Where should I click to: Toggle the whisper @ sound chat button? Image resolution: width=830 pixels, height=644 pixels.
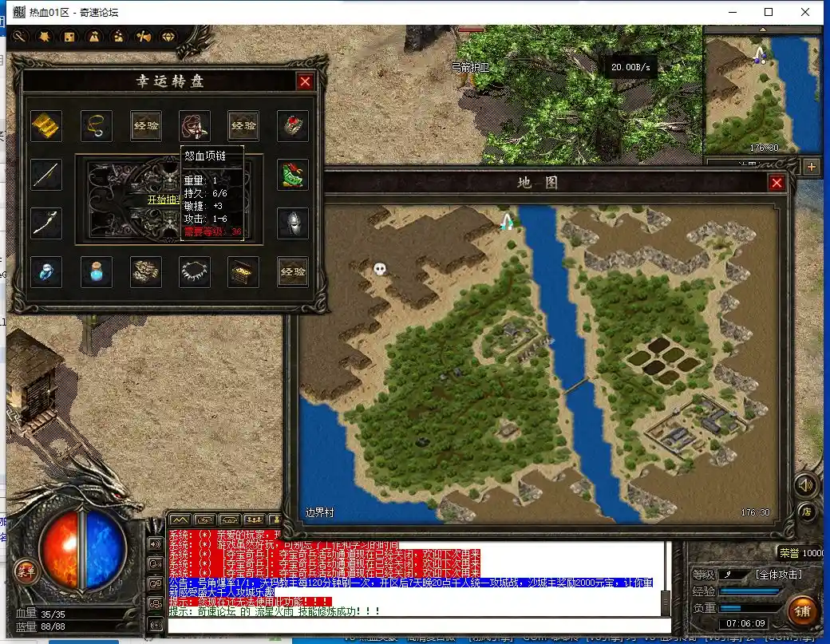pyautogui.click(x=155, y=563)
